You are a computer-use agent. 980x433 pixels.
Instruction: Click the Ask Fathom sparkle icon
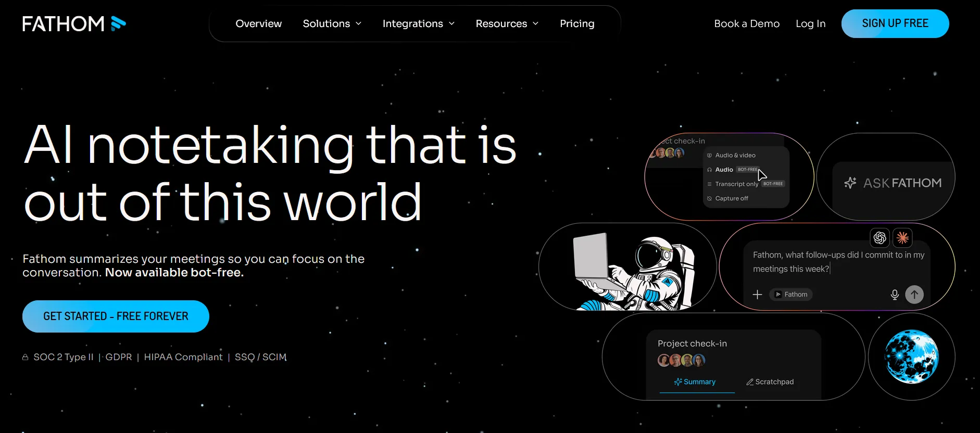coord(850,183)
